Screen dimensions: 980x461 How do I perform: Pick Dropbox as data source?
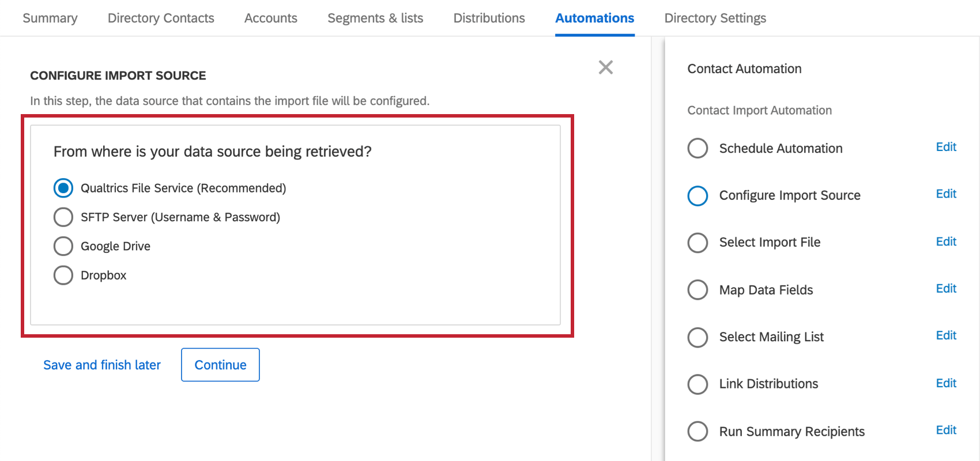tap(63, 275)
